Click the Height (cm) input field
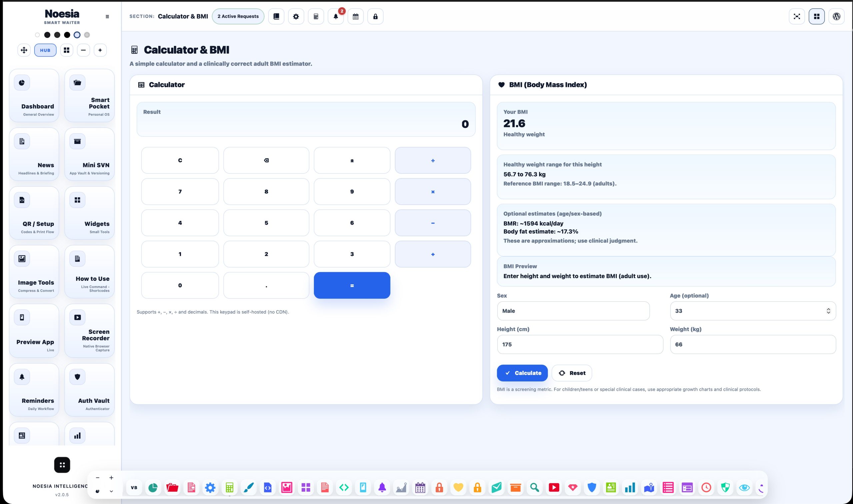 click(580, 344)
